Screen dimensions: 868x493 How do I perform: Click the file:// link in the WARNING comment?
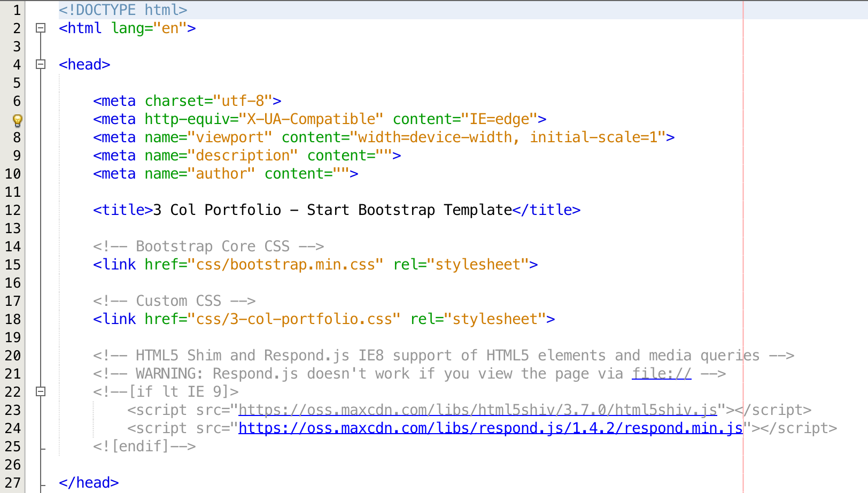(x=662, y=373)
